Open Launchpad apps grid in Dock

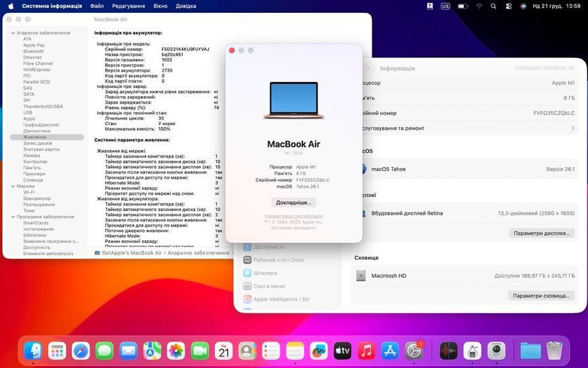pyautogui.click(x=57, y=352)
